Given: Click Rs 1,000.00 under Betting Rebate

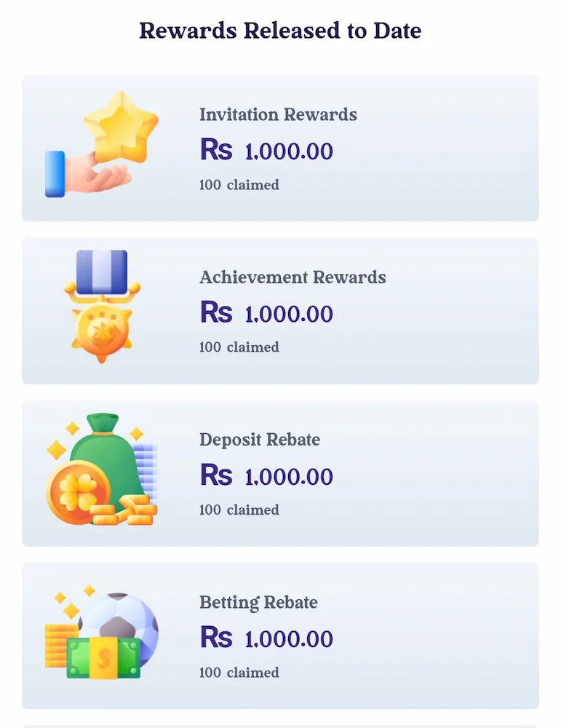Looking at the screenshot, I should (266, 638).
